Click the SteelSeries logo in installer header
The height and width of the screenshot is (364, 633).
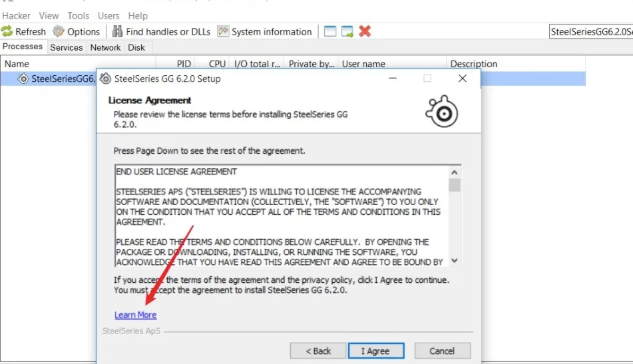[x=442, y=111]
